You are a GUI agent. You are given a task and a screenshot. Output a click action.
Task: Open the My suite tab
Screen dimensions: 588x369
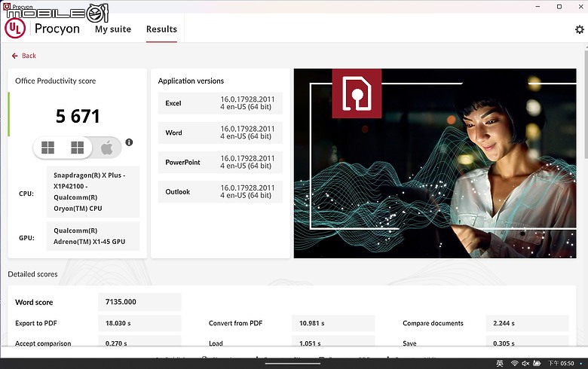click(113, 29)
